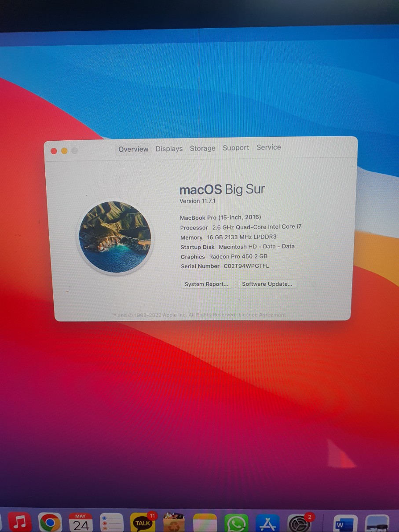The image size is (399, 532).
Task: Open the Service tab
Action: pos(269,147)
